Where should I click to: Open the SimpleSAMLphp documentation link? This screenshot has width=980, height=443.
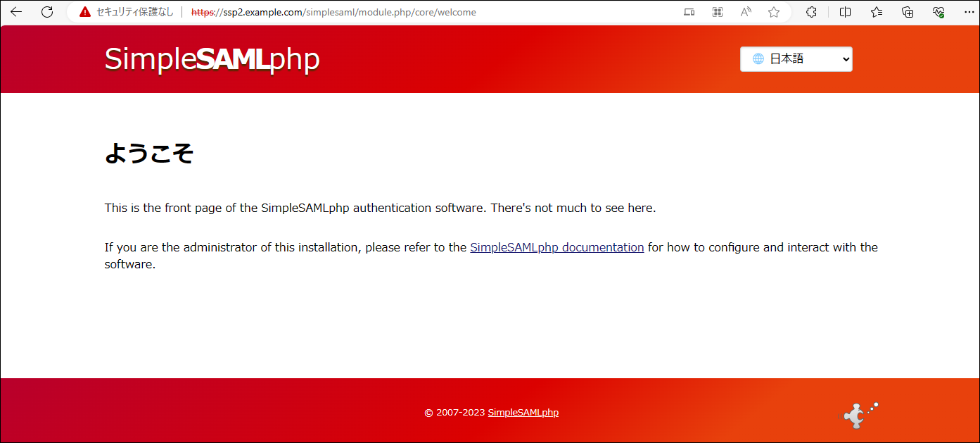coord(556,247)
